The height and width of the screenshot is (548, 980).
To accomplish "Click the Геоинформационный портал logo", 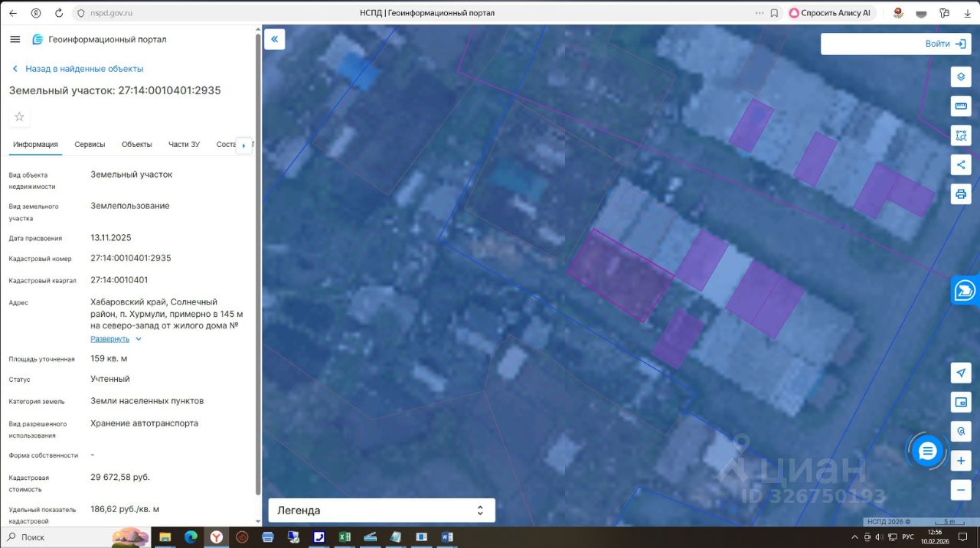I will point(99,39).
